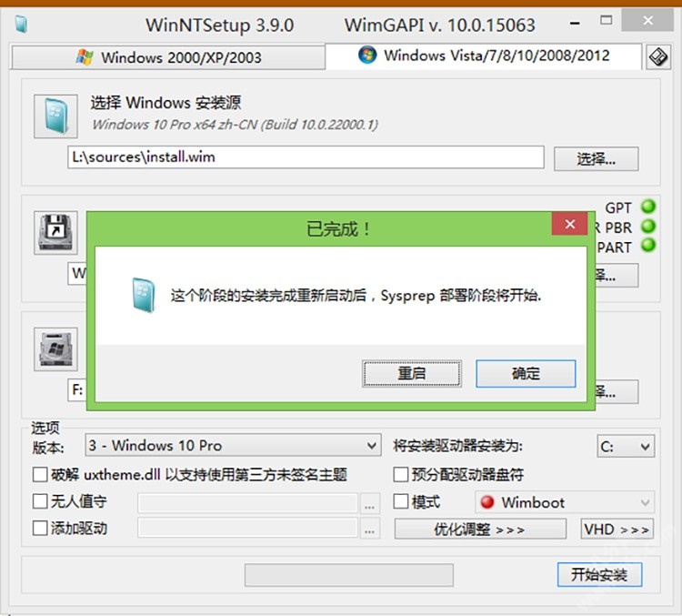This screenshot has width=682, height=616.
Task: Click the blue icon inside the completion dialog
Action: [x=144, y=295]
